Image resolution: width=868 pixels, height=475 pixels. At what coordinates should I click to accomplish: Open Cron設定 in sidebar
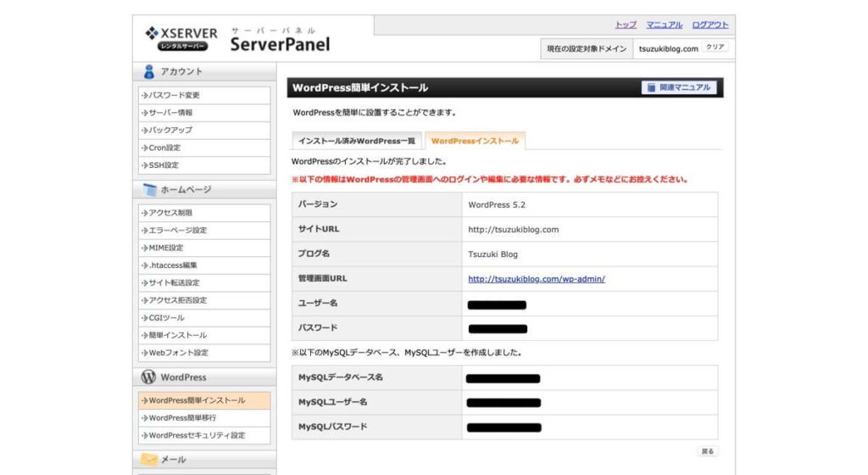pos(204,148)
